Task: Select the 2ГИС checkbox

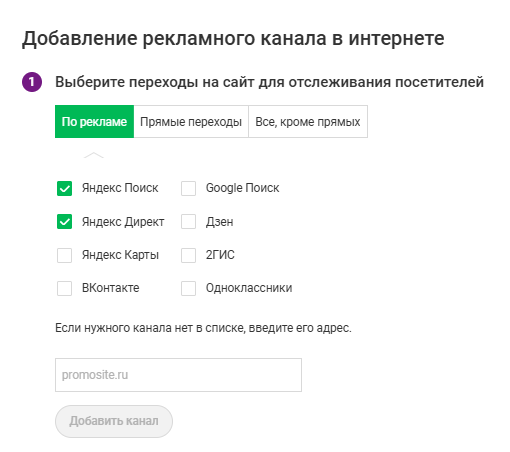Action: [x=188, y=255]
